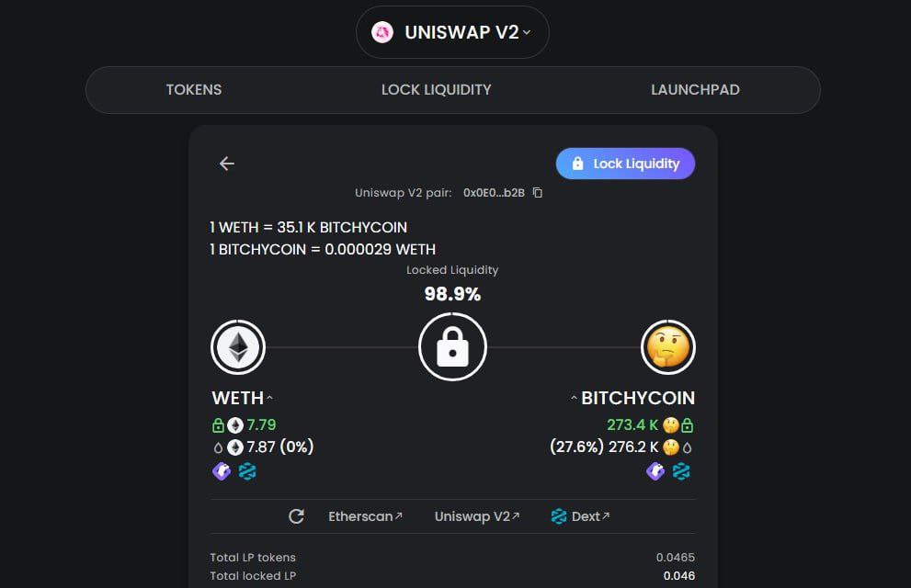Open the Dextools icon under BITCHYCOIN
The image size is (911, 588).
681,471
